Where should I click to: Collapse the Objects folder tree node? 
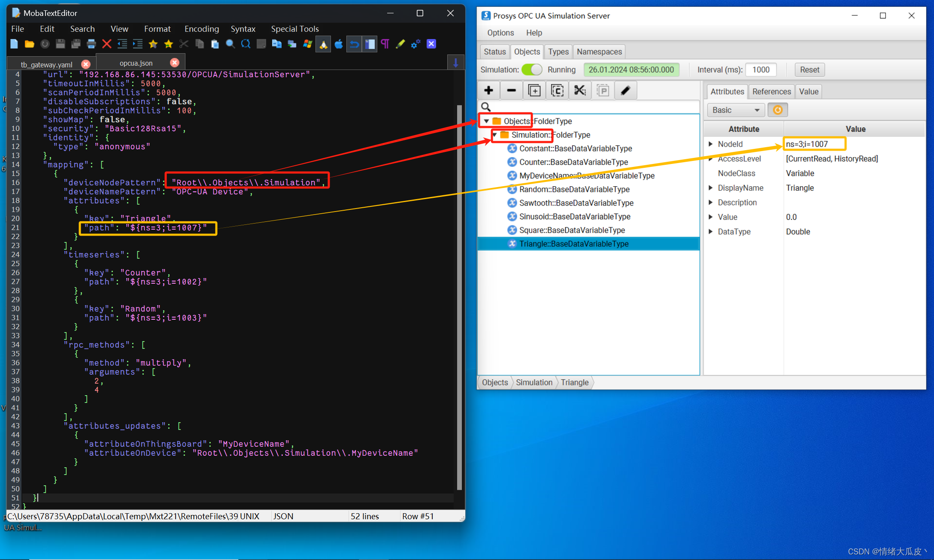[486, 121]
